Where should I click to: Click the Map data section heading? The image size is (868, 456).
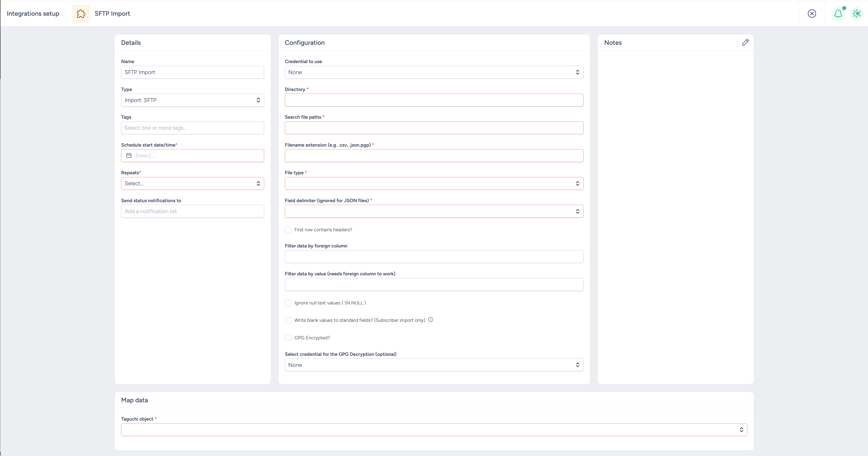coord(135,400)
